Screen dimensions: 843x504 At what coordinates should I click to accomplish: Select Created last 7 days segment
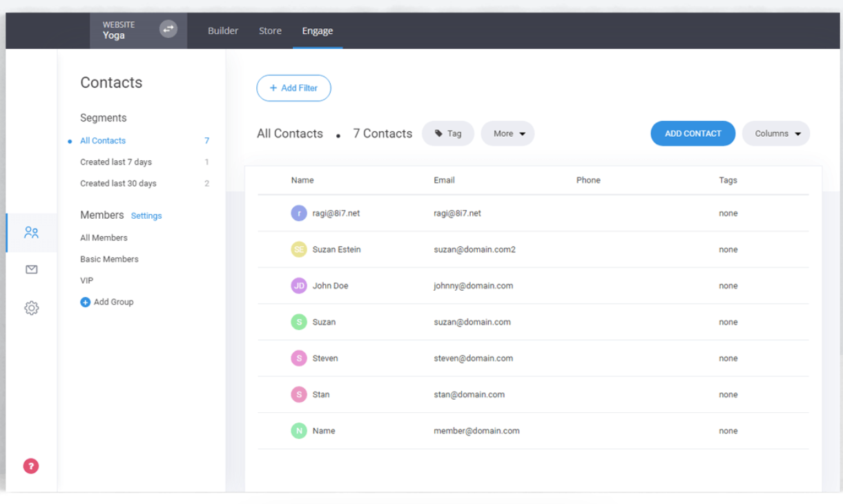click(x=116, y=162)
